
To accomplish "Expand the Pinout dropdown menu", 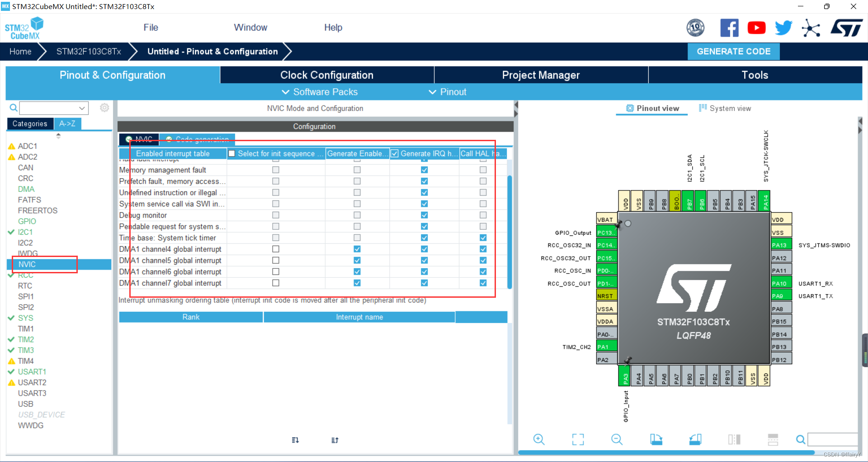I will (447, 92).
